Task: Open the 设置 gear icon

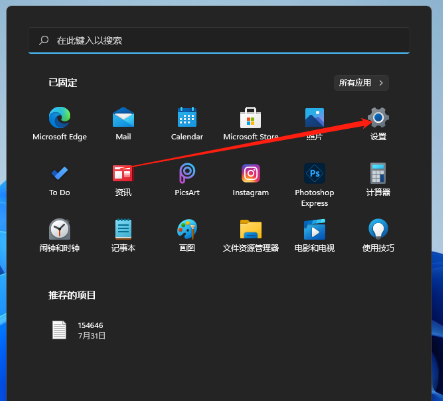Action: 378,117
